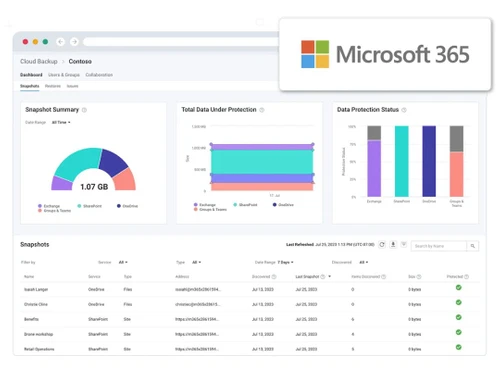
Task: Click the Items Discovered help icon
Action: tap(384, 277)
